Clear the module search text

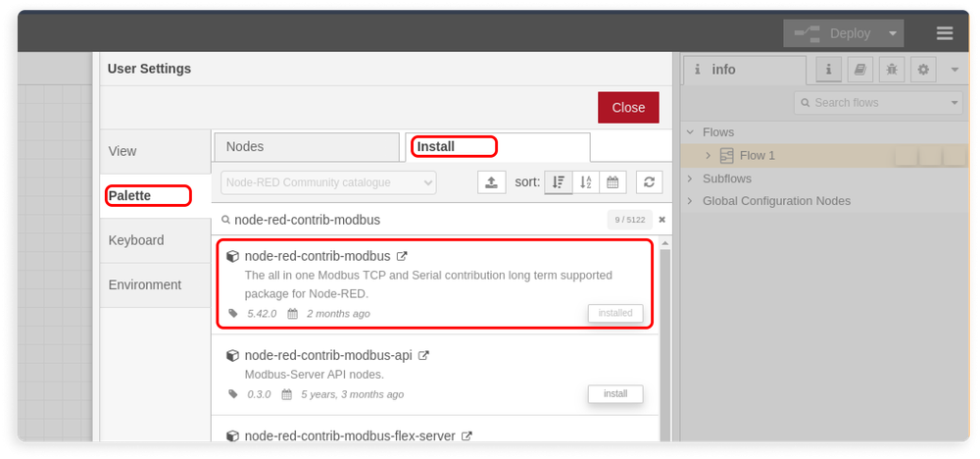661,220
